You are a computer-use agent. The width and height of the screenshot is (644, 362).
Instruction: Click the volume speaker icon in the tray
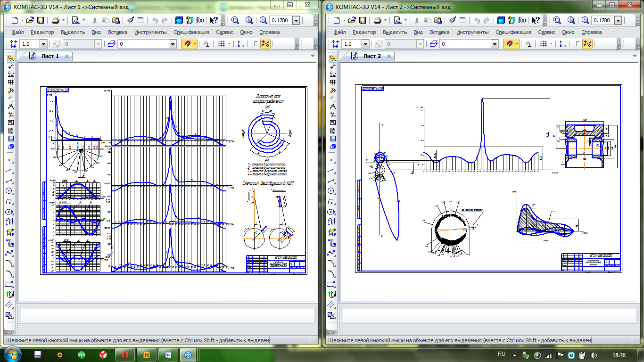(x=594, y=354)
